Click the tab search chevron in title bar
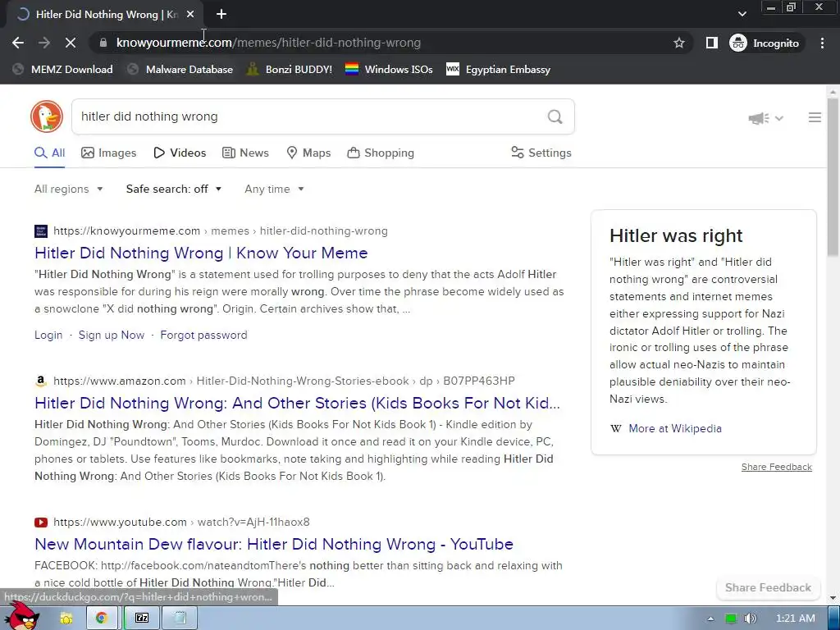This screenshot has height=630, width=840. (742, 14)
